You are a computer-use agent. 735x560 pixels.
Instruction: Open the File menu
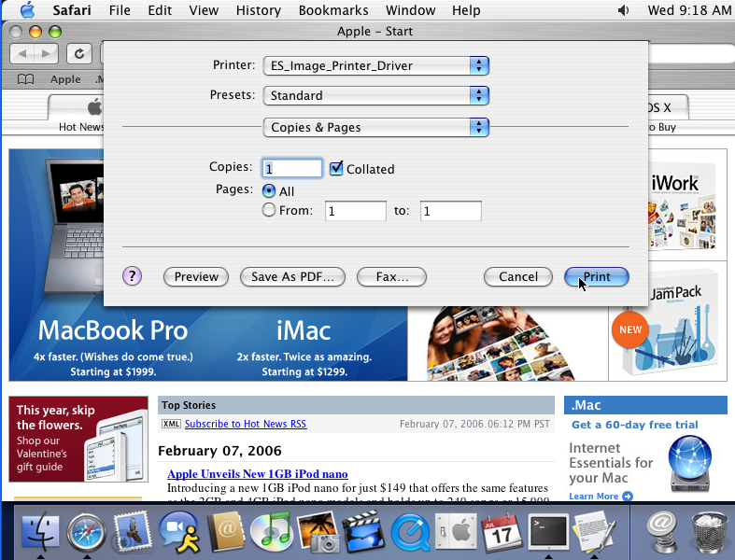click(120, 10)
